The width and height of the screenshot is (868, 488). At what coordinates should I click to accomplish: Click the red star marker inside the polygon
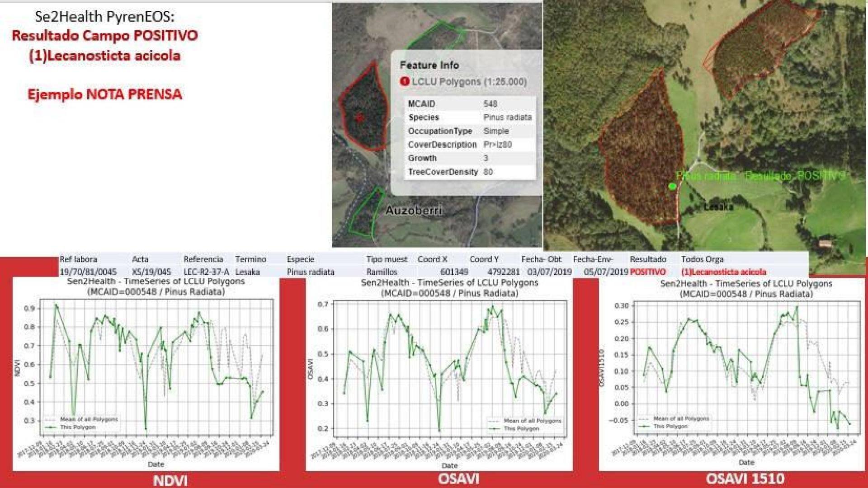359,117
